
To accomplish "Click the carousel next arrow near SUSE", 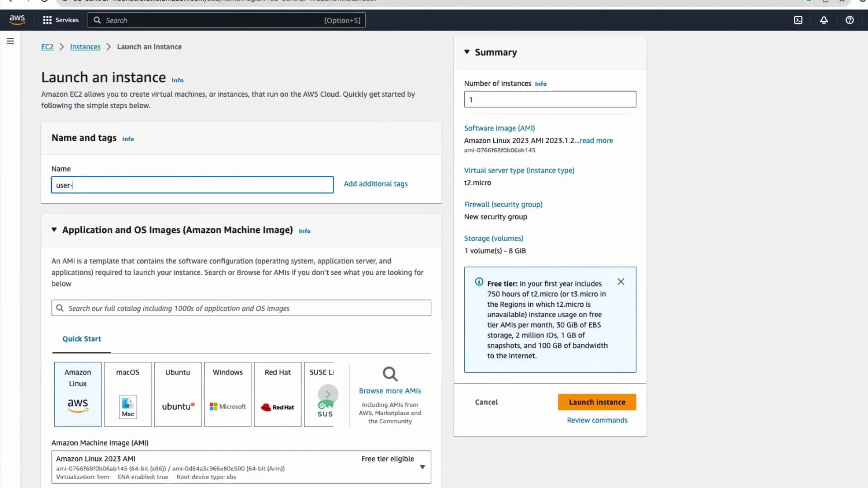I will (x=328, y=394).
